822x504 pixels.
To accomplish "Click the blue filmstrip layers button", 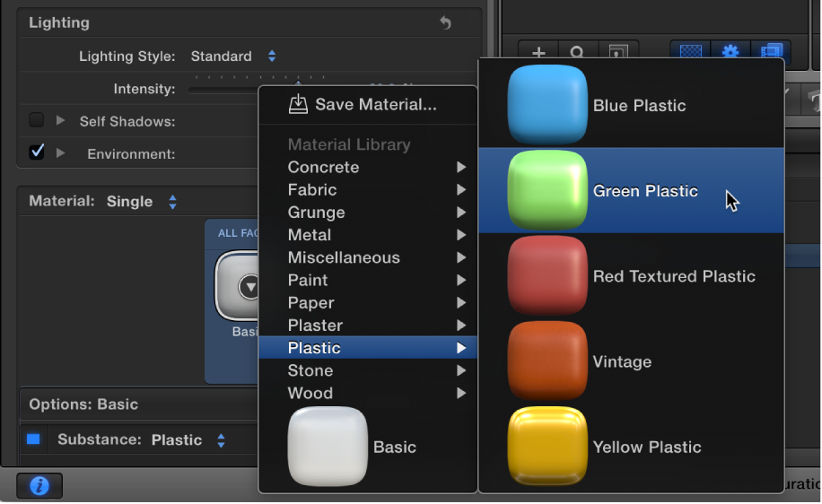I will [771, 52].
